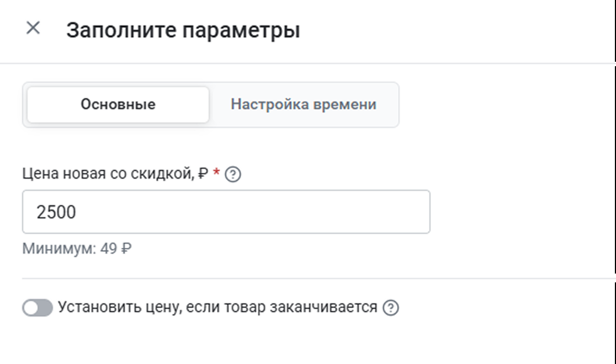
Task: Click the Установить цену toggle label text
Action: point(217,307)
